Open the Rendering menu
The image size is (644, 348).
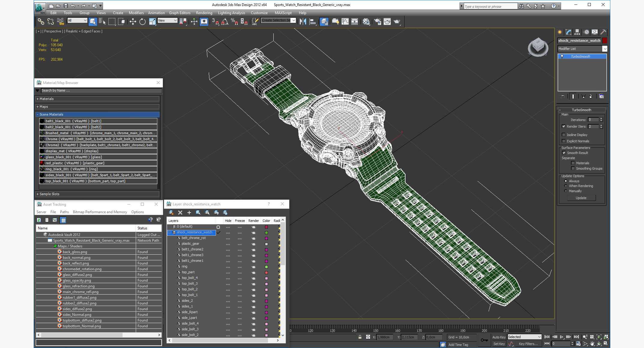coord(204,13)
